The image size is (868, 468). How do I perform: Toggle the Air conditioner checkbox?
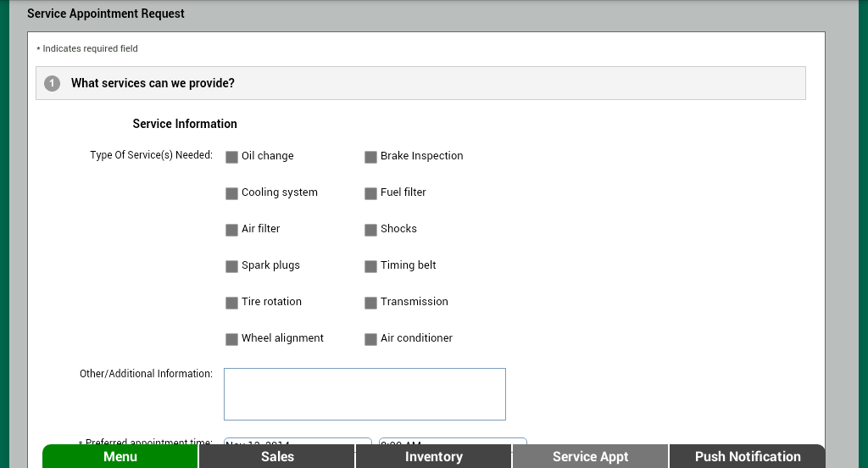[370, 339]
